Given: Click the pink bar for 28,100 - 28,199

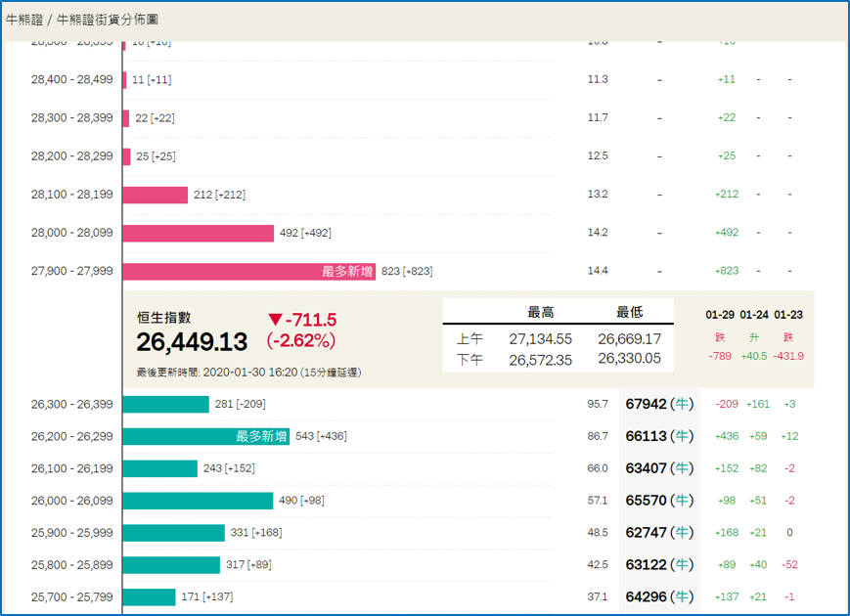Looking at the screenshot, I should coord(156,195).
